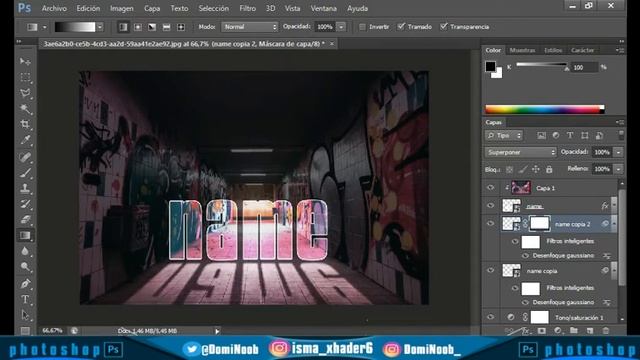This screenshot has height=360, width=640.
Task: Delete layer using the trash icon
Action: [x=606, y=331]
